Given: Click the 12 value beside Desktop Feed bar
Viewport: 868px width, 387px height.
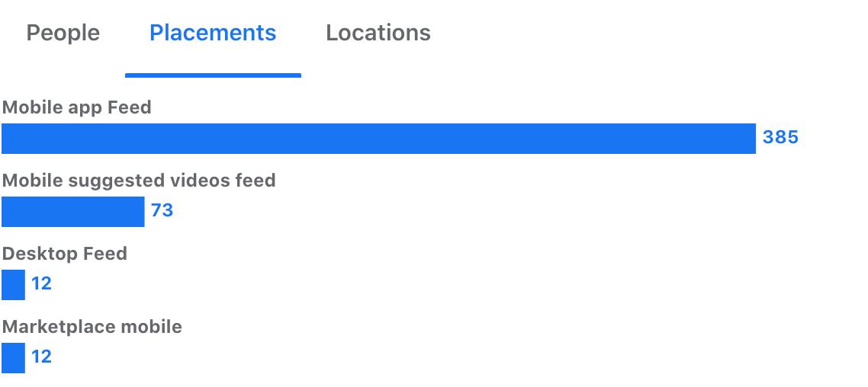Looking at the screenshot, I should pos(41,283).
